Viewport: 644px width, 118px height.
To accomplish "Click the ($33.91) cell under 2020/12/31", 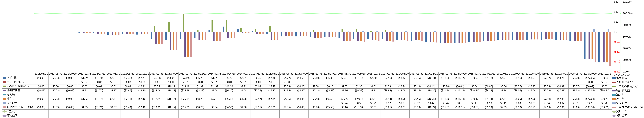I will pos(605,107).
